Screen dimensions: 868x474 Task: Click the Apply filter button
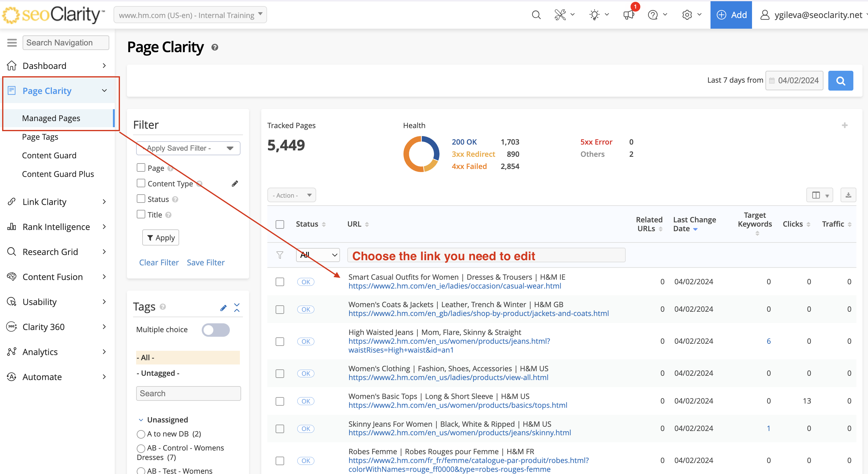161,238
